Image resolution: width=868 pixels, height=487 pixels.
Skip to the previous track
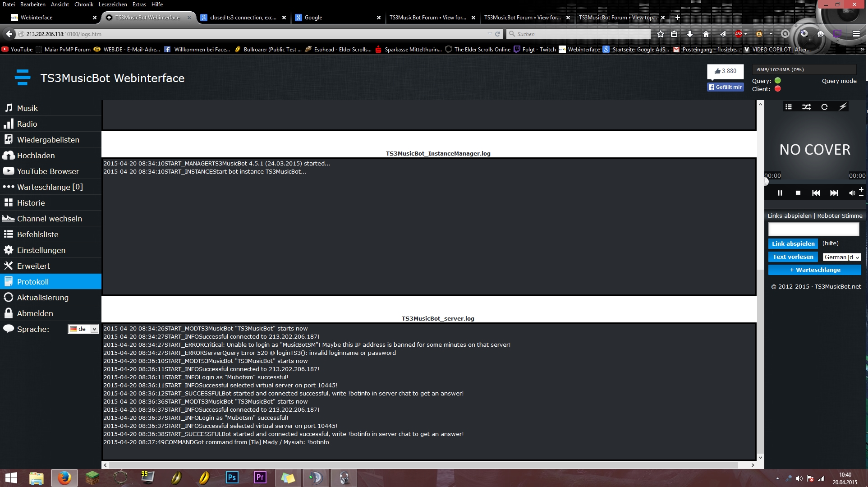click(816, 193)
